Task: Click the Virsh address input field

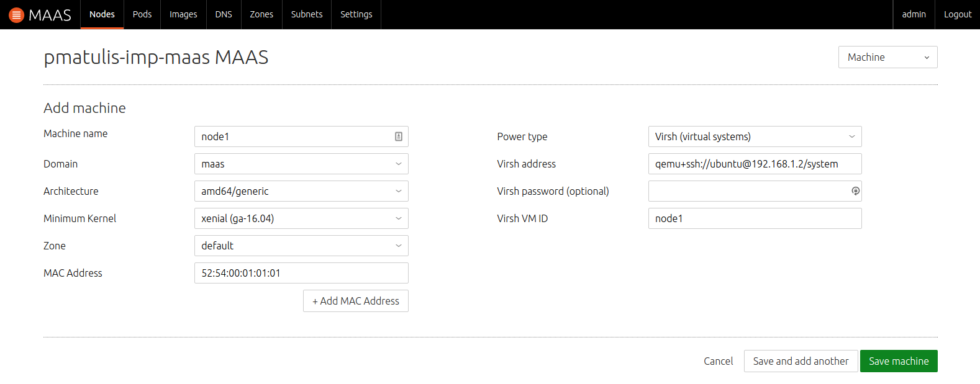Action: point(755,164)
